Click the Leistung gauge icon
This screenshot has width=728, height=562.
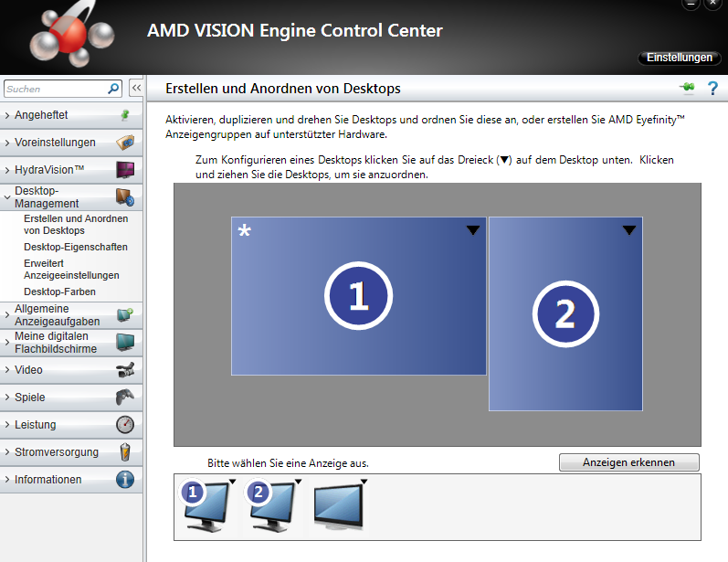pyautogui.click(x=125, y=425)
